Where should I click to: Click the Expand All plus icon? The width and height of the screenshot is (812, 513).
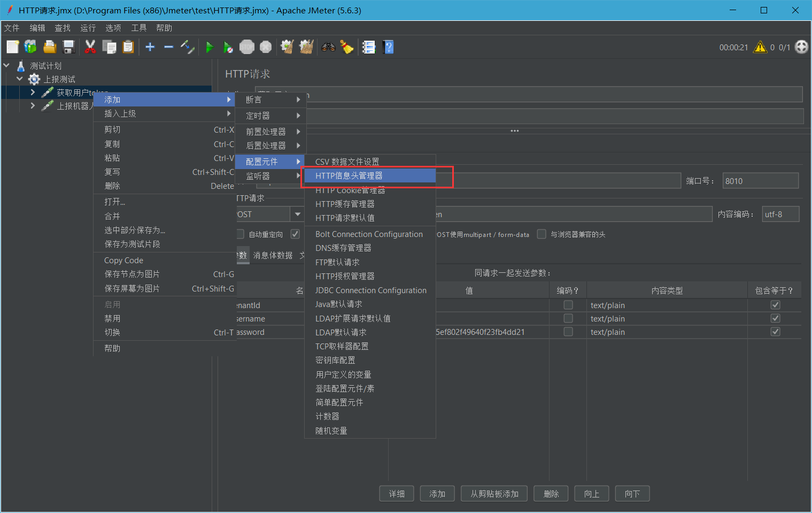150,47
